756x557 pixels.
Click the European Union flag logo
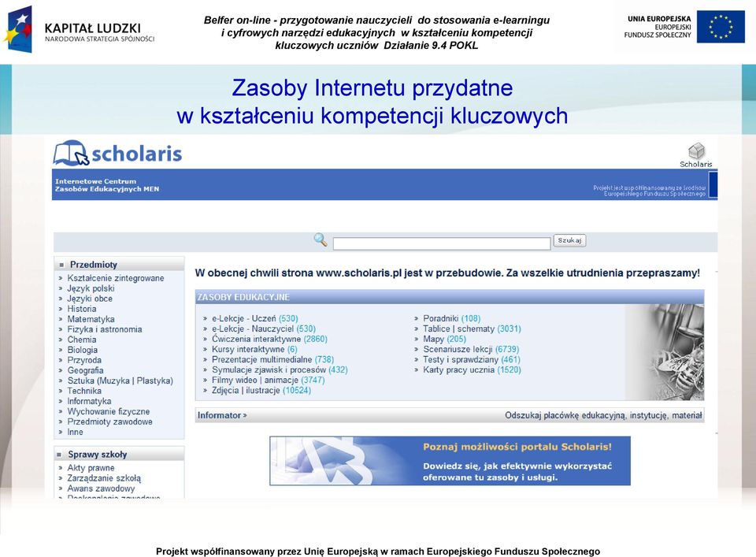pos(721,27)
